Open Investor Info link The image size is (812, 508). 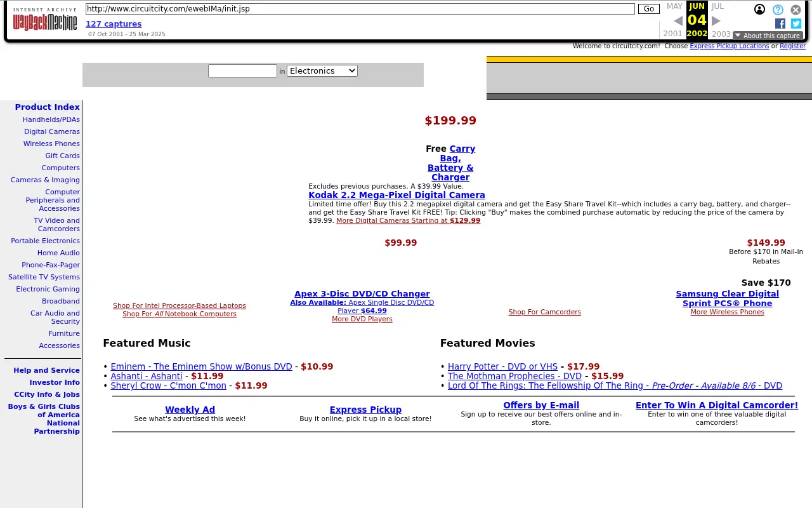55,382
